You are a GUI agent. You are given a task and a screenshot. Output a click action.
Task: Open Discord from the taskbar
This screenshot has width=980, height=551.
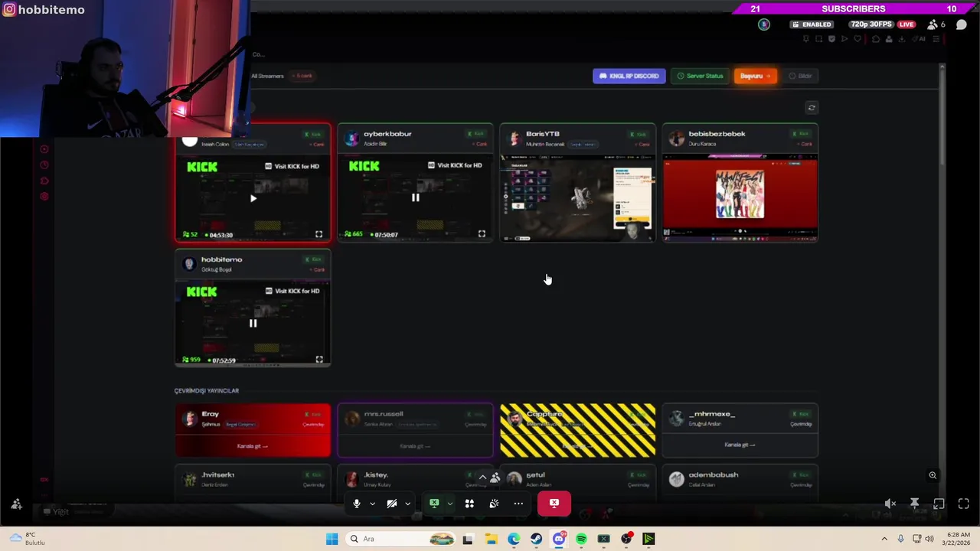559,539
